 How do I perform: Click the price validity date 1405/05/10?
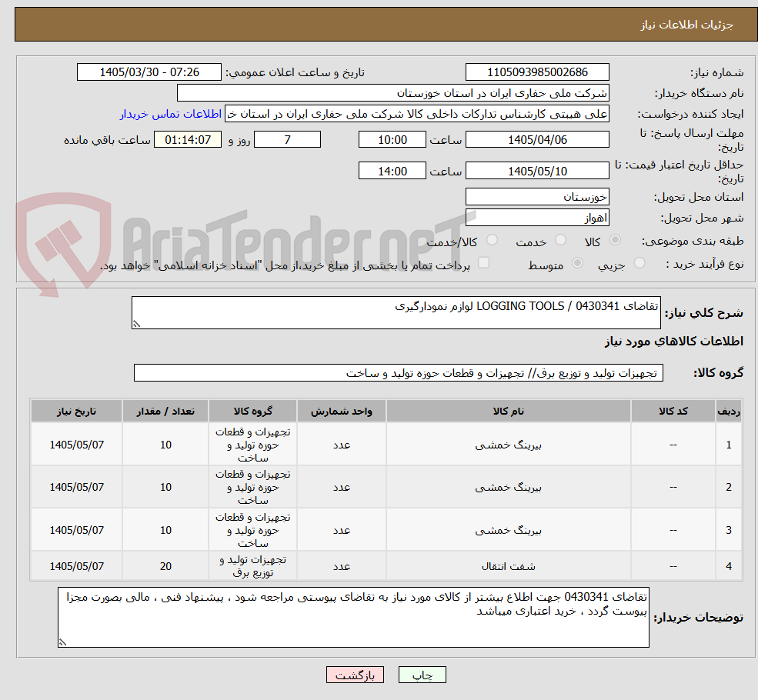(x=537, y=171)
